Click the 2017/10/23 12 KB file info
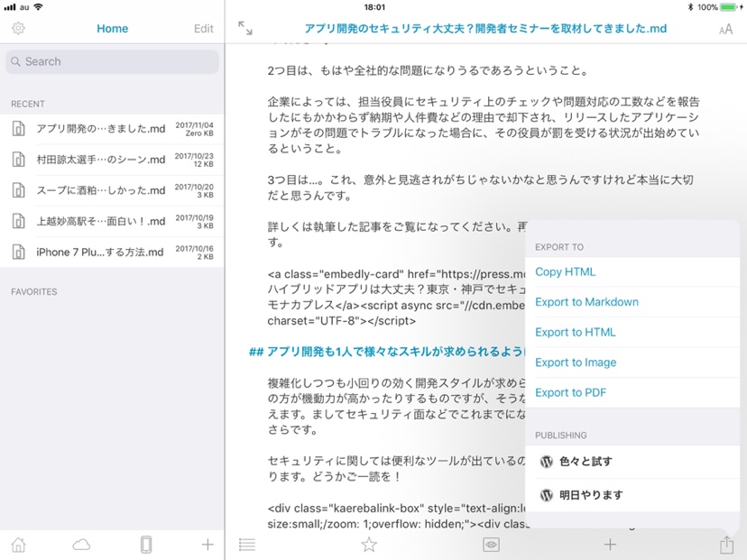This screenshot has width=747, height=560. pyautogui.click(x=194, y=160)
